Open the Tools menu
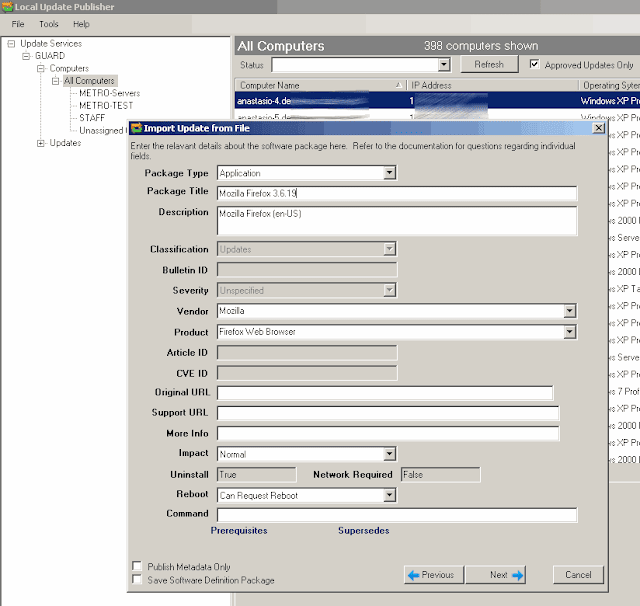Image resolution: width=640 pixels, height=606 pixels. 49,24
